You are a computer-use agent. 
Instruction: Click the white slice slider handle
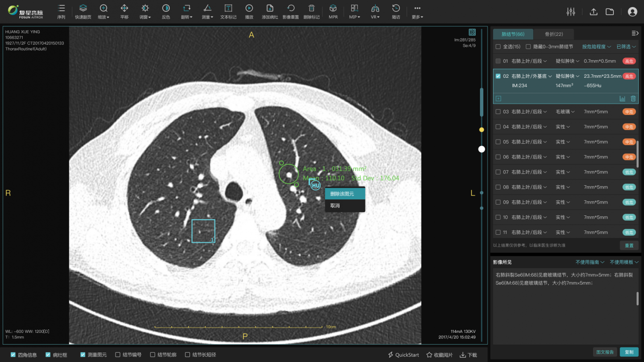point(481,149)
